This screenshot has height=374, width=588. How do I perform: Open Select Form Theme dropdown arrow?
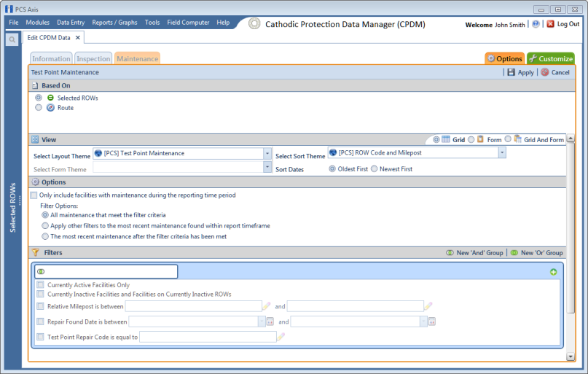267,166
